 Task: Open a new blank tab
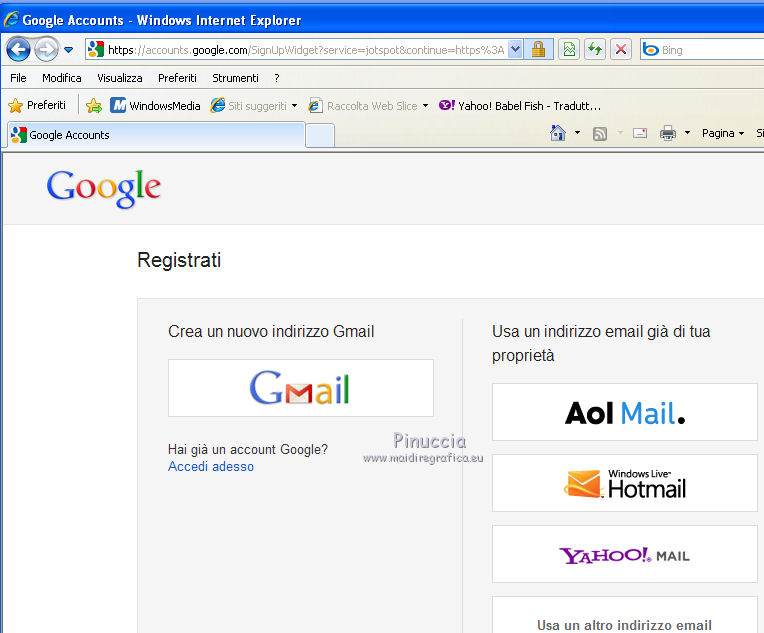pos(320,135)
